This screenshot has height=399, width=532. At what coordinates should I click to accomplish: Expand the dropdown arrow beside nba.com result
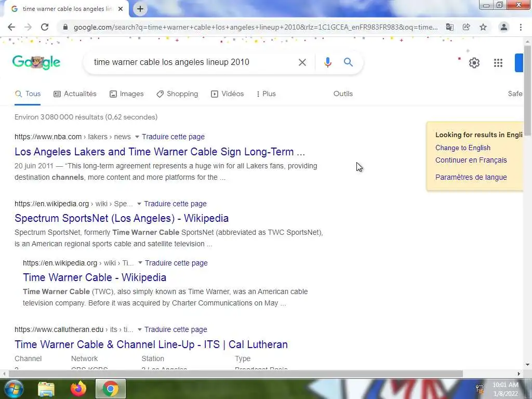coord(137,137)
